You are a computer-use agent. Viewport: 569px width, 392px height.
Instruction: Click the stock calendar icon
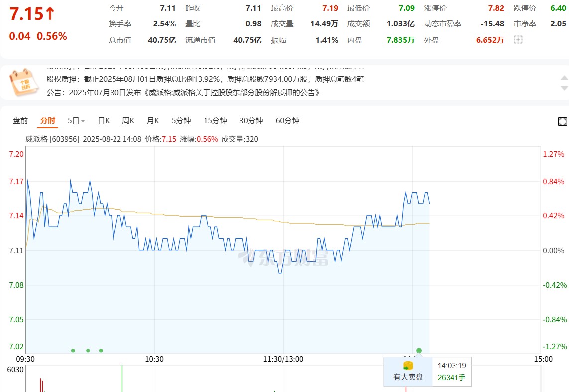coord(24,82)
